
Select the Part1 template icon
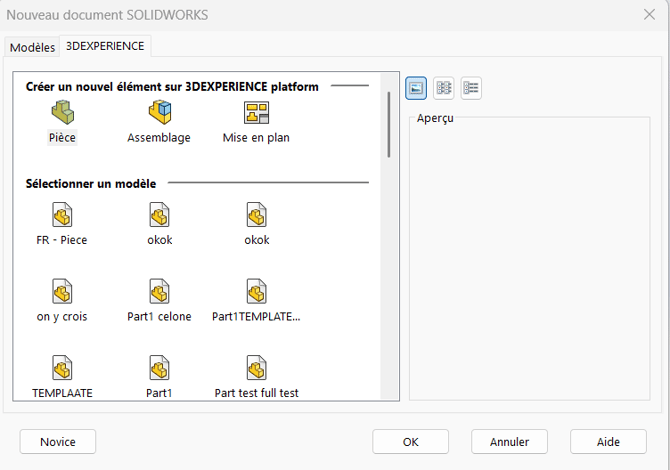coord(159,367)
